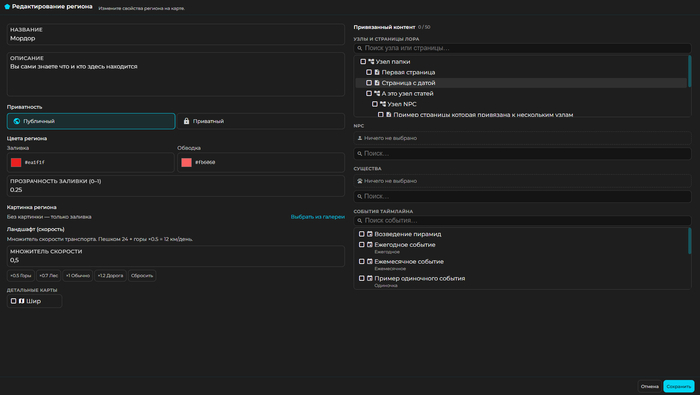
Task: Click the lore nodes search input
Action: tap(522, 48)
